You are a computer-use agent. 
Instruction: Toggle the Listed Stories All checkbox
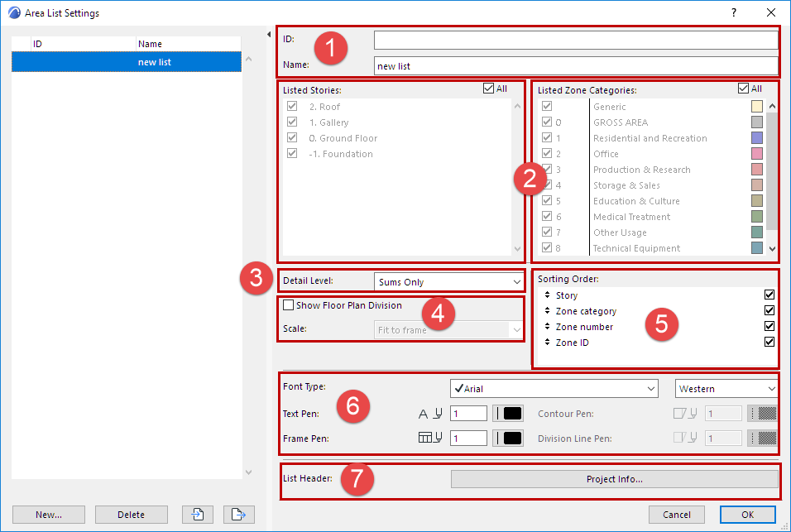click(x=488, y=89)
